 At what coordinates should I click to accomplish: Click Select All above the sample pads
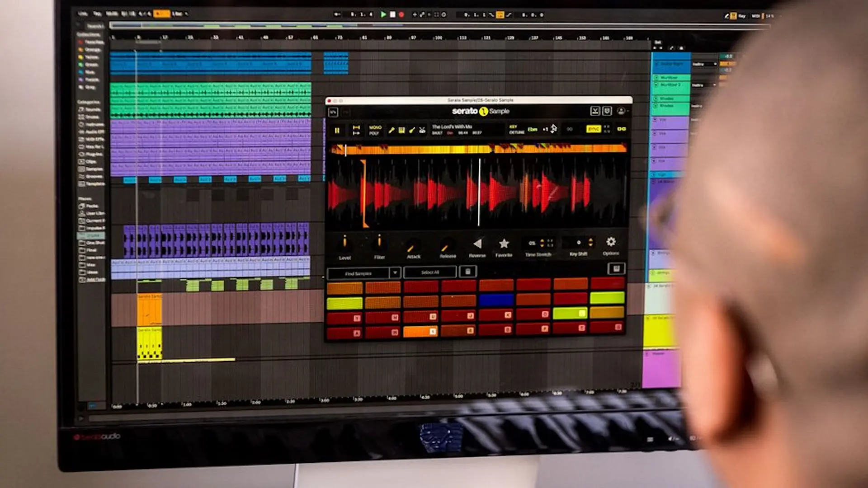point(429,272)
